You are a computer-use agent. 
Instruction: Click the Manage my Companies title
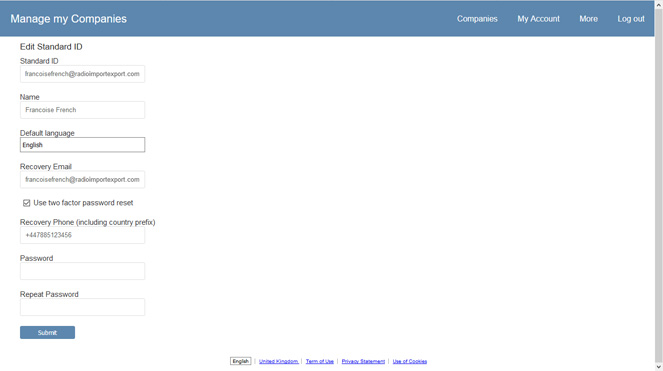[x=68, y=19]
